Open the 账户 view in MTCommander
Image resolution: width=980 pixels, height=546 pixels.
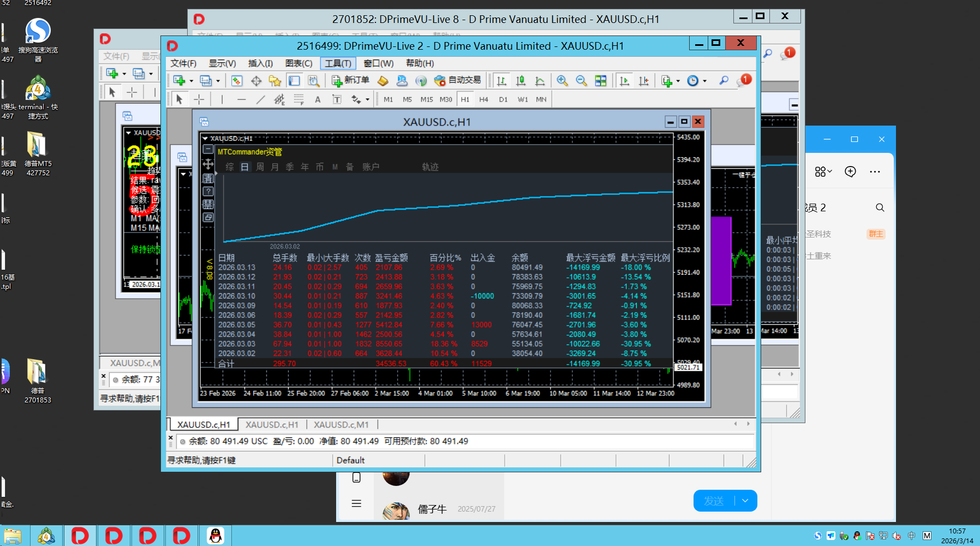[371, 167]
